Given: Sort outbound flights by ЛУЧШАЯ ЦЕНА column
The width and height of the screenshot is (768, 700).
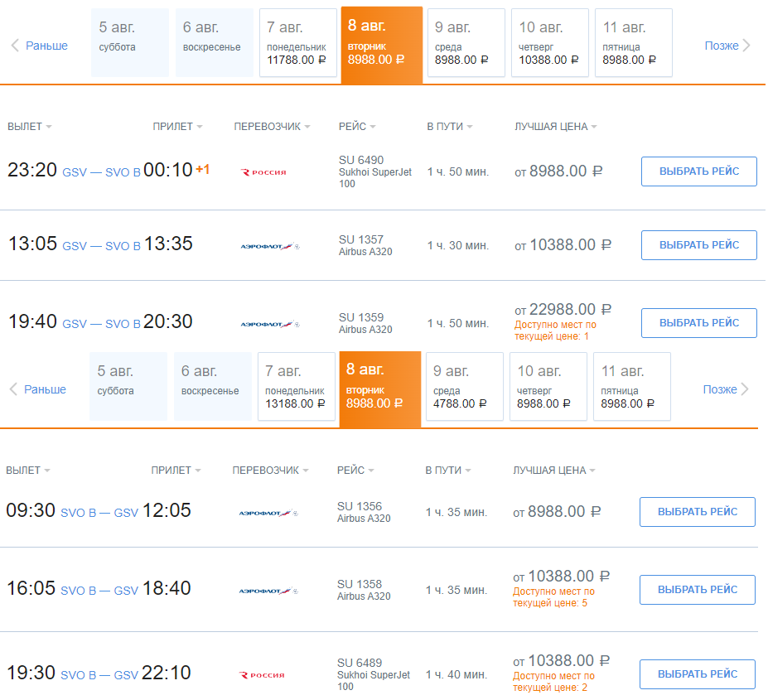Looking at the screenshot, I should [x=555, y=127].
